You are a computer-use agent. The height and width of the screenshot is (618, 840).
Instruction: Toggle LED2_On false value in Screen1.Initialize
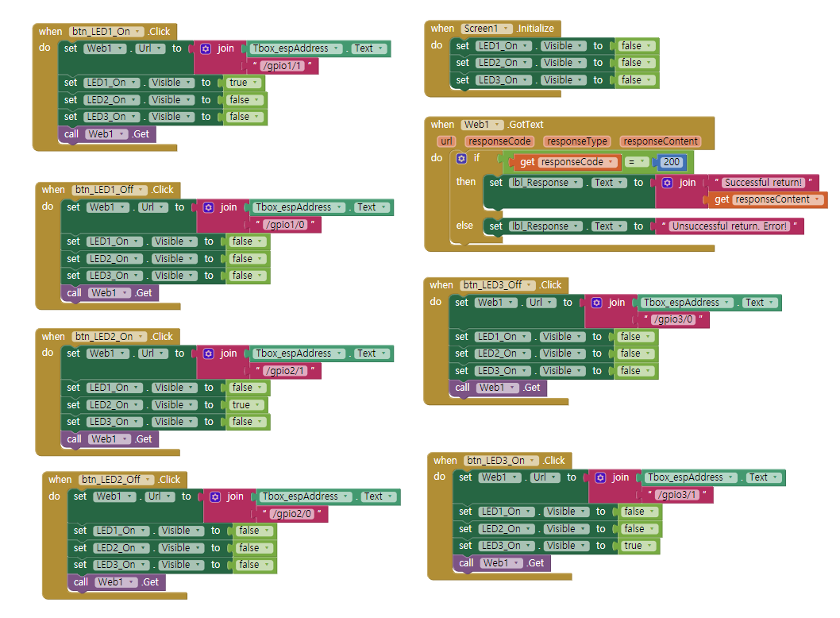637,63
